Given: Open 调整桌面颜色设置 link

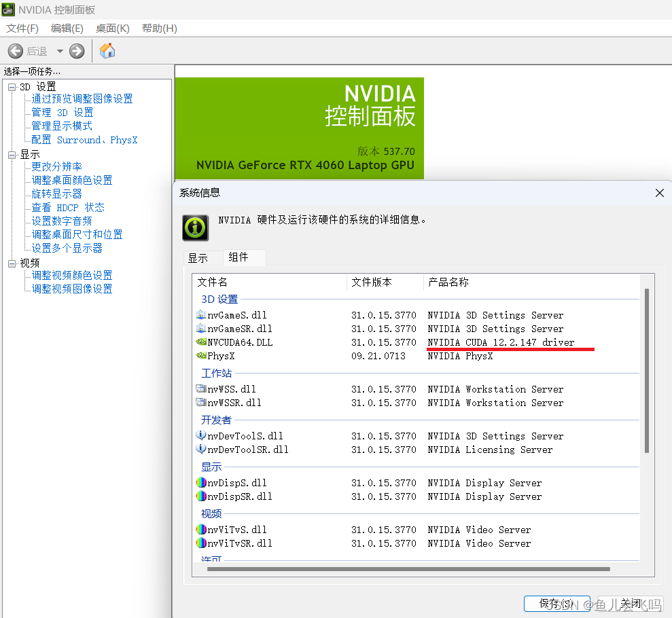Looking at the screenshot, I should coord(71,180).
